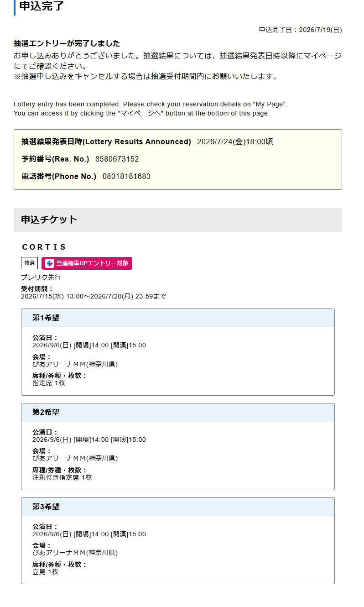
Task: Click 注釈付き指定席 1枚 in second choice
Action: 62,477
